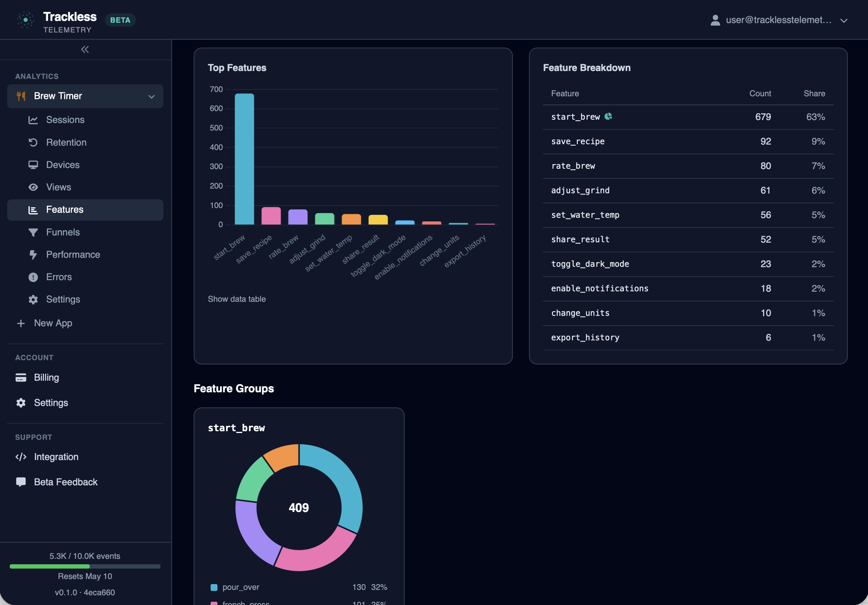Click the Integration code brackets icon

tap(21, 457)
